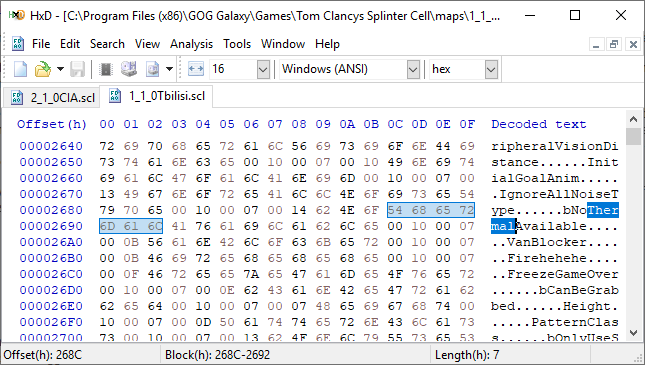Click the Offset(h) column header
The image size is (645, 365).
tap(52, 124)
